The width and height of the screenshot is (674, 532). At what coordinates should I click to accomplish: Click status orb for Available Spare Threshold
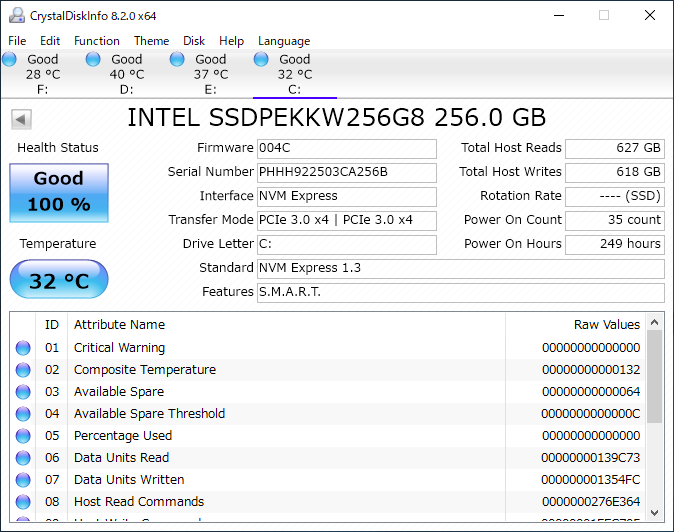coord(23,413)
